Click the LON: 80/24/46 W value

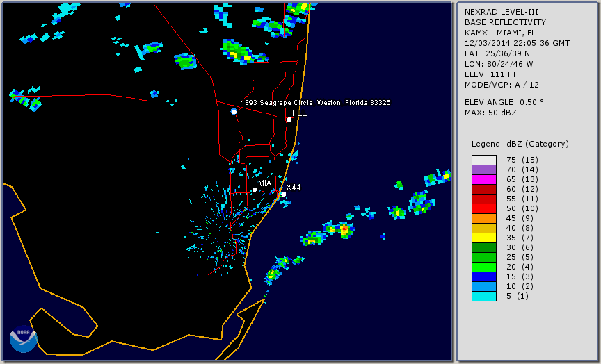[x=499, y=64]
